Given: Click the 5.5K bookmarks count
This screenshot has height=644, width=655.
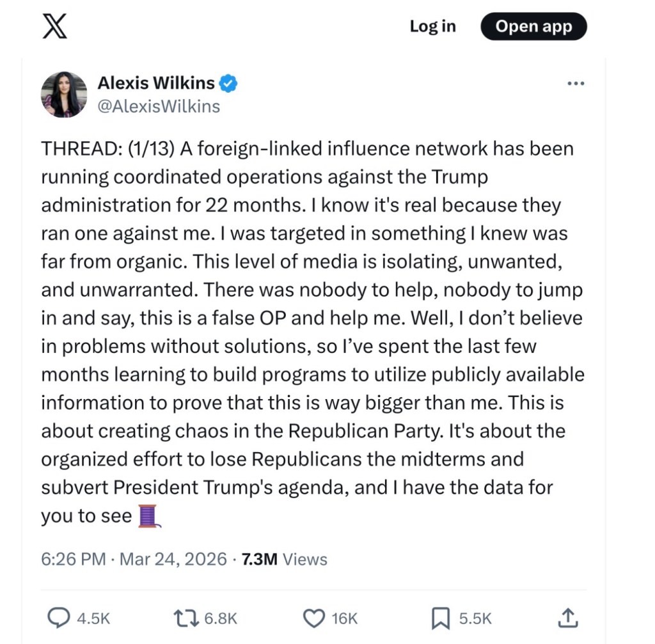Looking at the screenshot, I should 475,618.
